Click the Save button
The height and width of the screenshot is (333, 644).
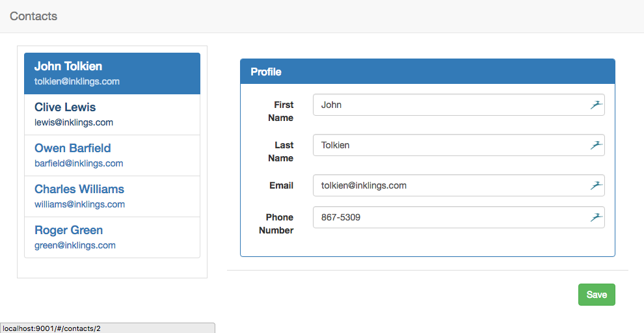[597, 295]
